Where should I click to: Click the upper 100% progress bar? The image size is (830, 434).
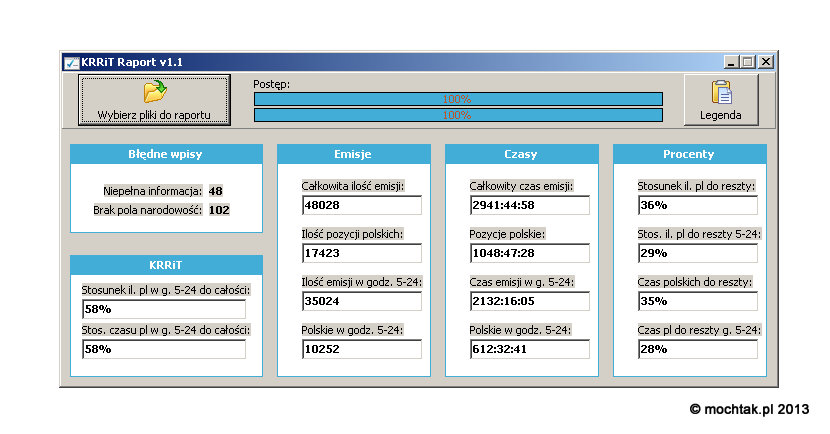[458, 99]
